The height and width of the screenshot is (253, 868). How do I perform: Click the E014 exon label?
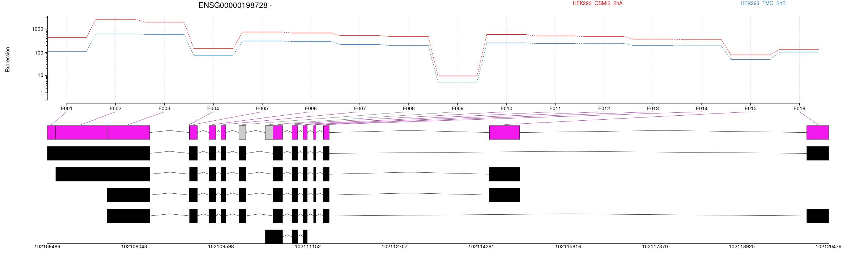pos(702,108)
